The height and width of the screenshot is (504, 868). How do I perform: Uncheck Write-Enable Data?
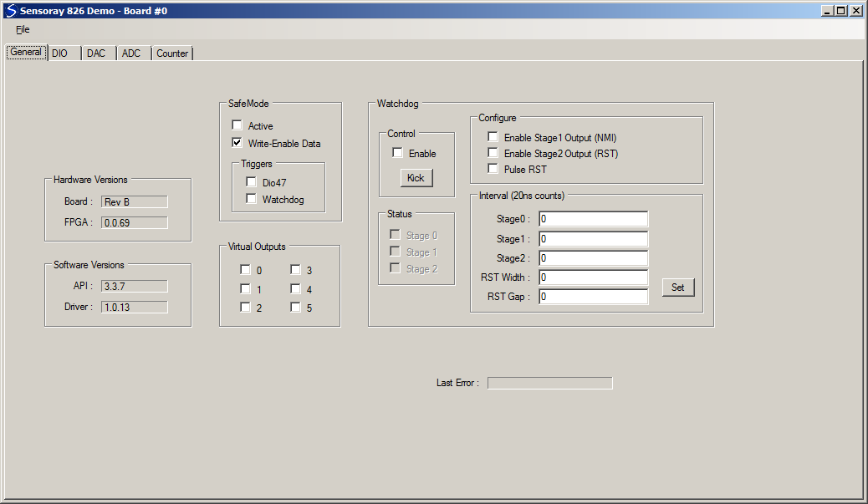pyautogui.click(x=237, y=143)
